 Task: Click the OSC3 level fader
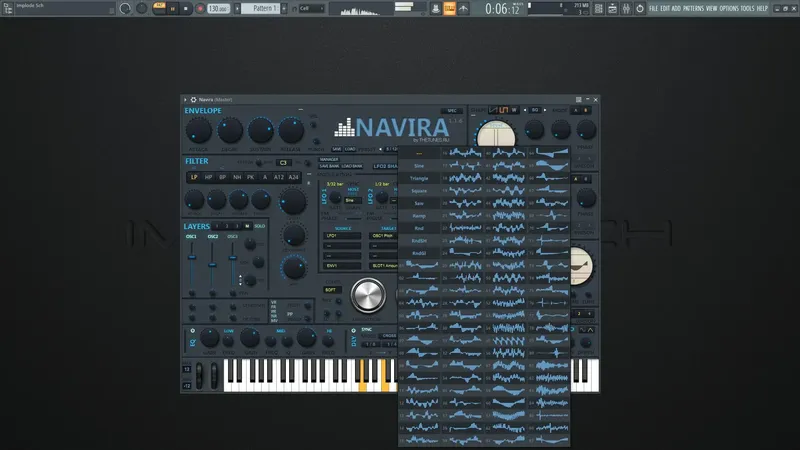pos(233,258)
